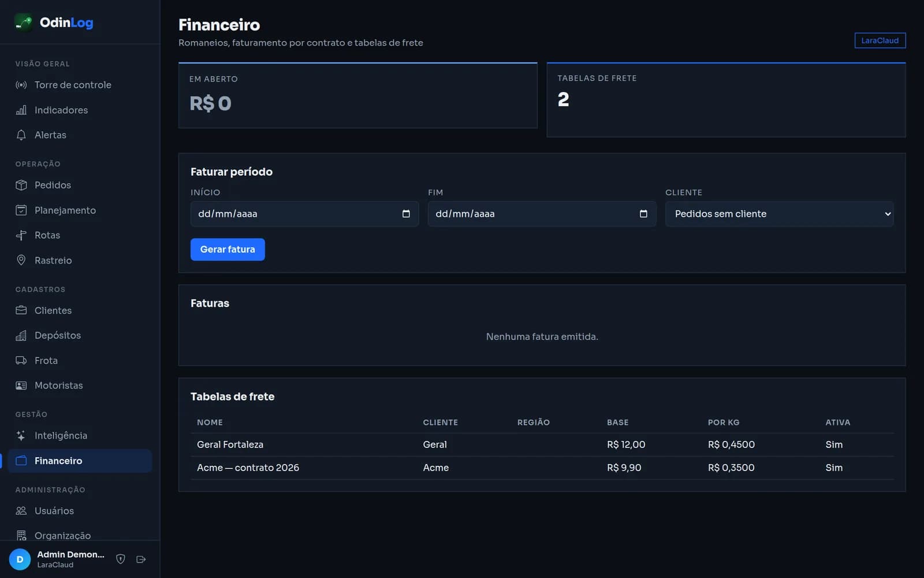Click the Clientes briefcase icon
924x578 pixels.
(21, 310)
